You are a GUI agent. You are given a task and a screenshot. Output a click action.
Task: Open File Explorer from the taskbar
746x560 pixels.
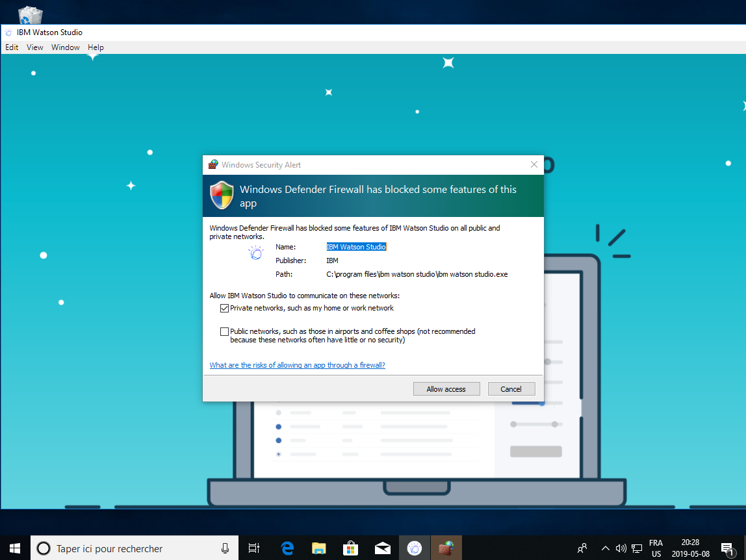[x=318, y=548]
